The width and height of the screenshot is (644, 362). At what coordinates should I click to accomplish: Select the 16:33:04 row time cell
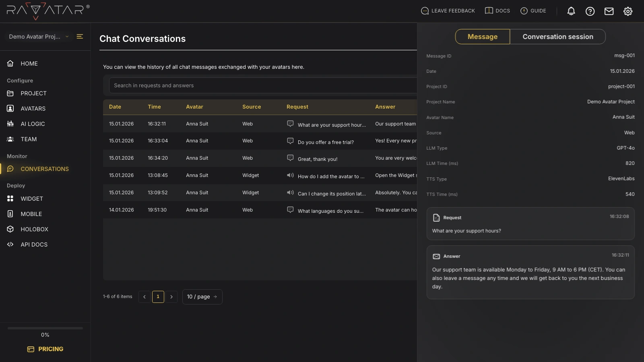(158, 141)
